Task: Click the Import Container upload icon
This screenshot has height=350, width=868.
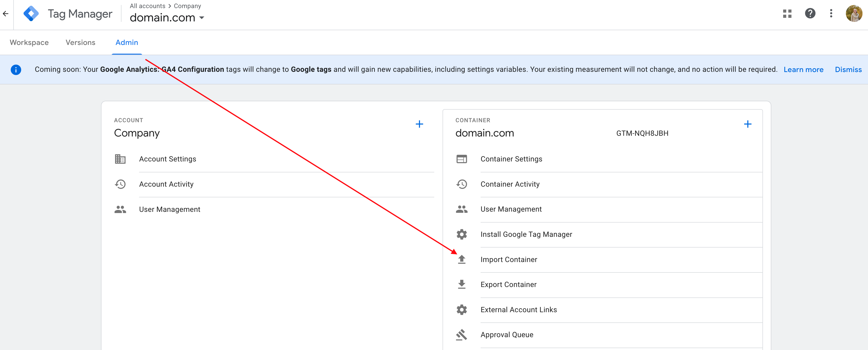Action: [461, 259]
